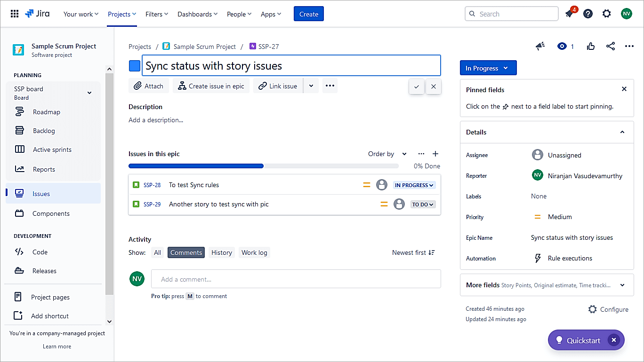Toggle Newest first sort order

point(413,252)
